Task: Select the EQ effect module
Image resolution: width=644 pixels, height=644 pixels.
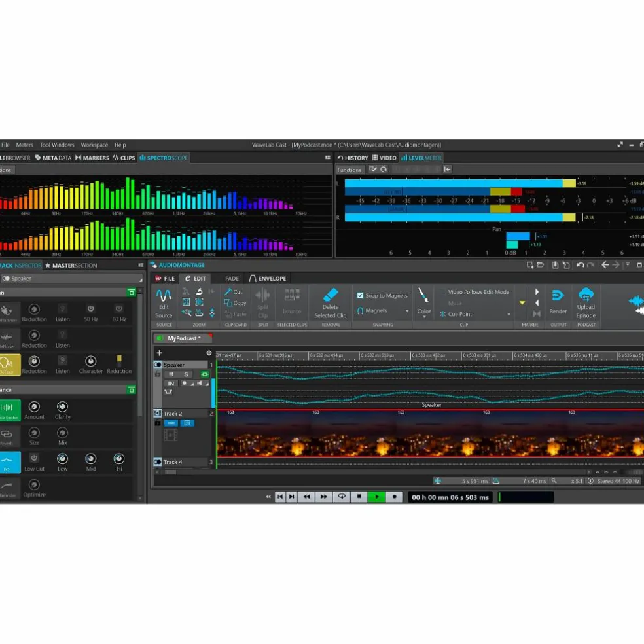Action: tap(10, 462)
